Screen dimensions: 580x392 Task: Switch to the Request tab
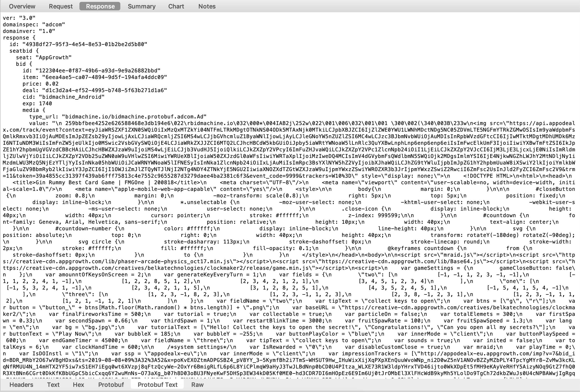click(x=61, y=6)
